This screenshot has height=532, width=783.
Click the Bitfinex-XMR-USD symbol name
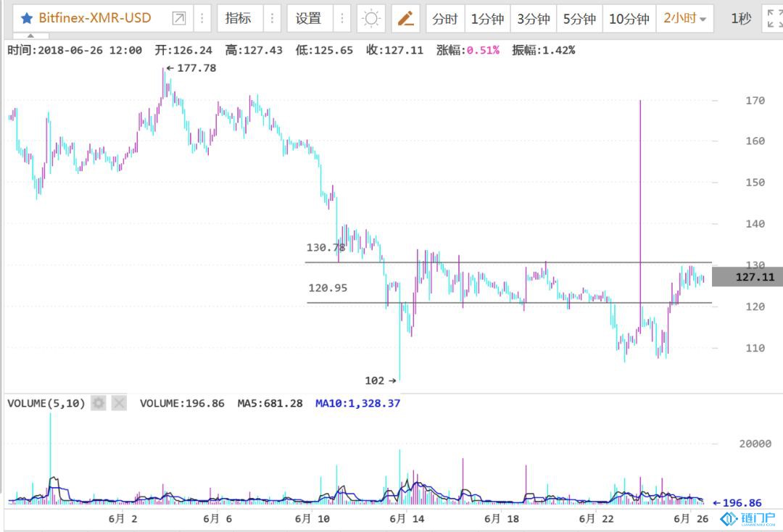tap(95, 18)
